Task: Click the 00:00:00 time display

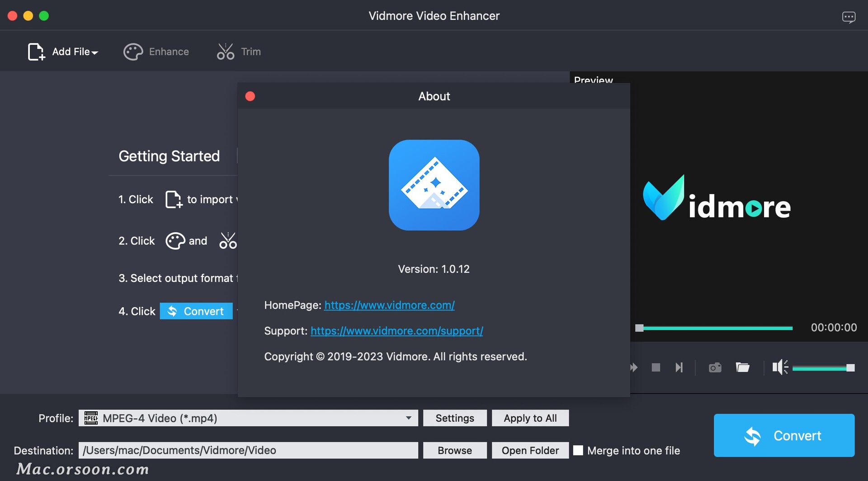Action: (834, 328)
